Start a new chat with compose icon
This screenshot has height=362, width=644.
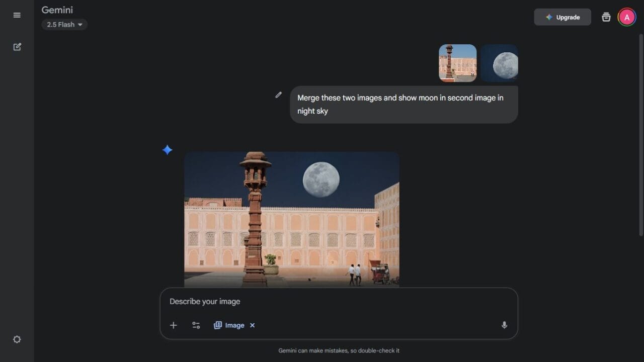coord(17,47)
